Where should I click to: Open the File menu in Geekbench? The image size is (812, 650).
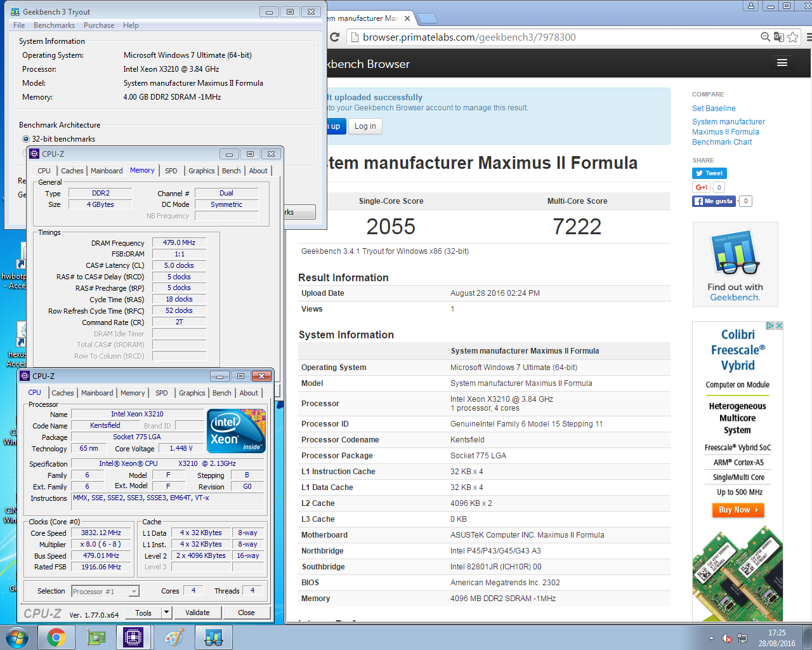pyautogui.click(x=19, y=25)
